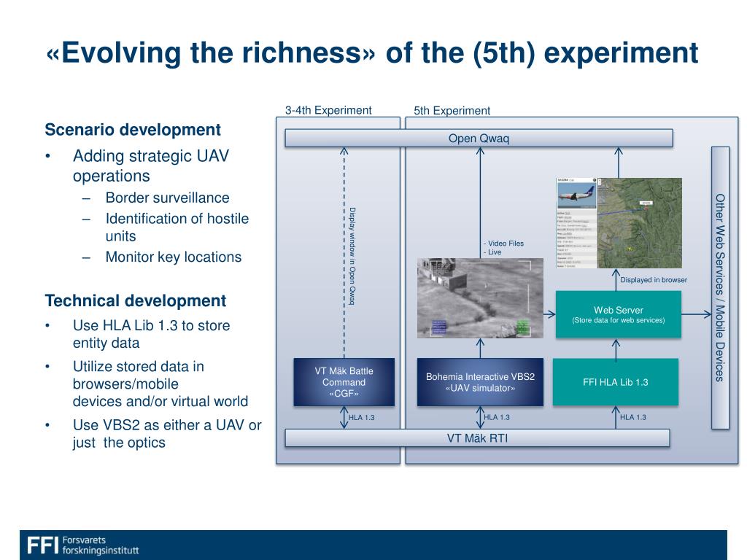Click the bullet starting "Utilize stored data in"
This screenshot has width=747, height=560.
(160, 384)
